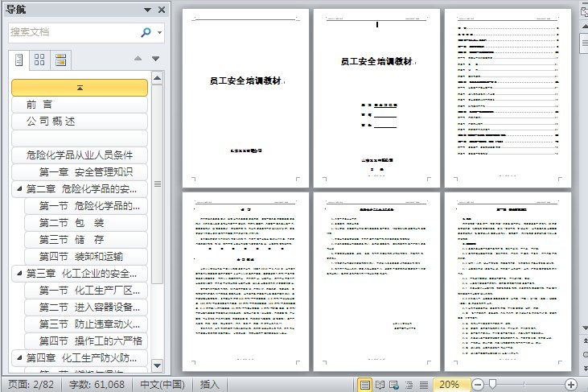Go to previous heading arrow

[138, 58]
